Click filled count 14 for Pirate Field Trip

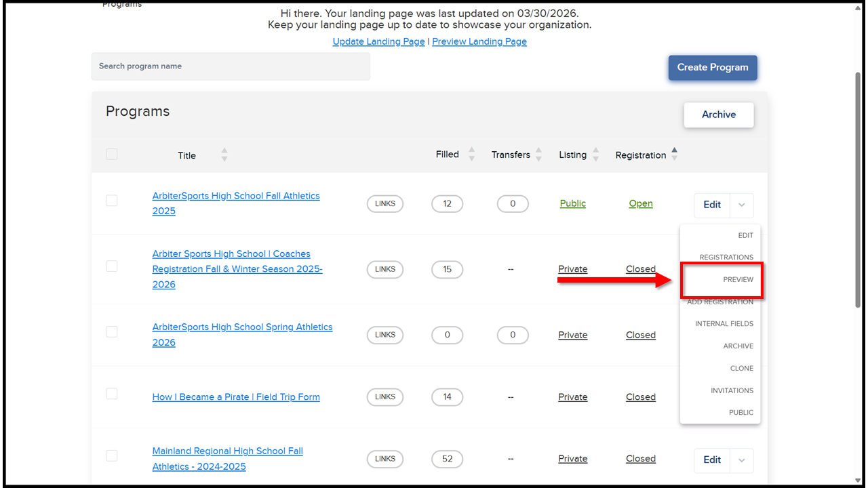(447, 397)
